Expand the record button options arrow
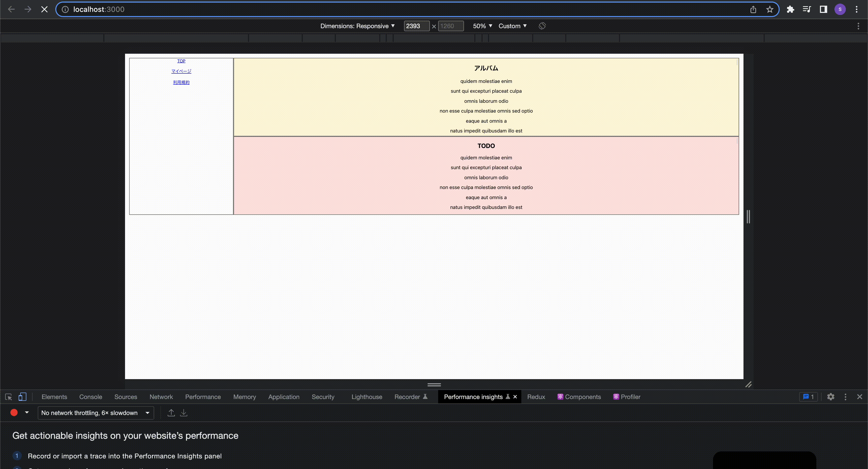 point(27,413)
